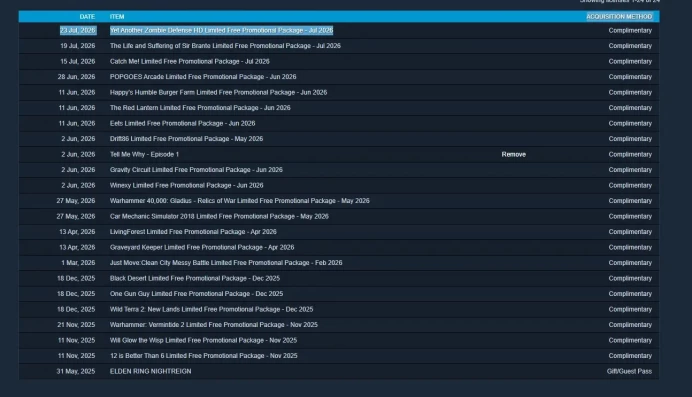Viewport: 692px width, 397px height.
Task: Select Eets Limited Free Promotional Package
Action: point(182,124)
